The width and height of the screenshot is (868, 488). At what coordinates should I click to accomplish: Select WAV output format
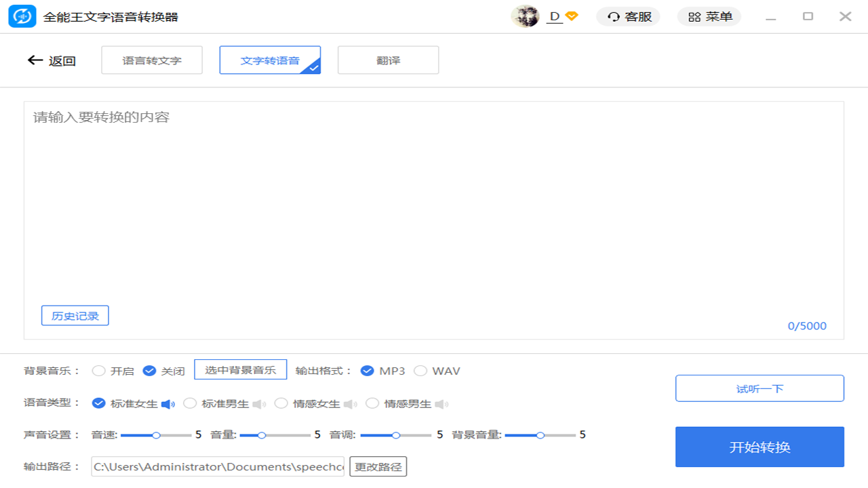point(420,371)
